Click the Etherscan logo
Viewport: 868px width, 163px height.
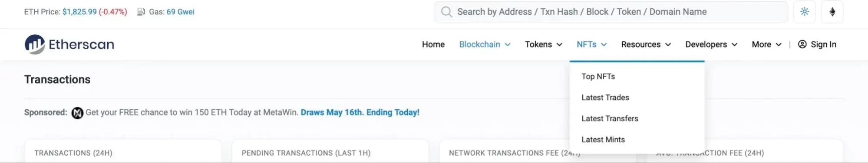[x=69, y=44]
